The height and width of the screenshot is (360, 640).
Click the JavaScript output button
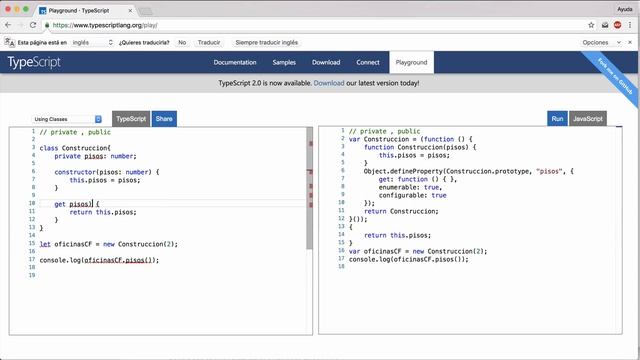pyautogui.click(x=588, y=119)
